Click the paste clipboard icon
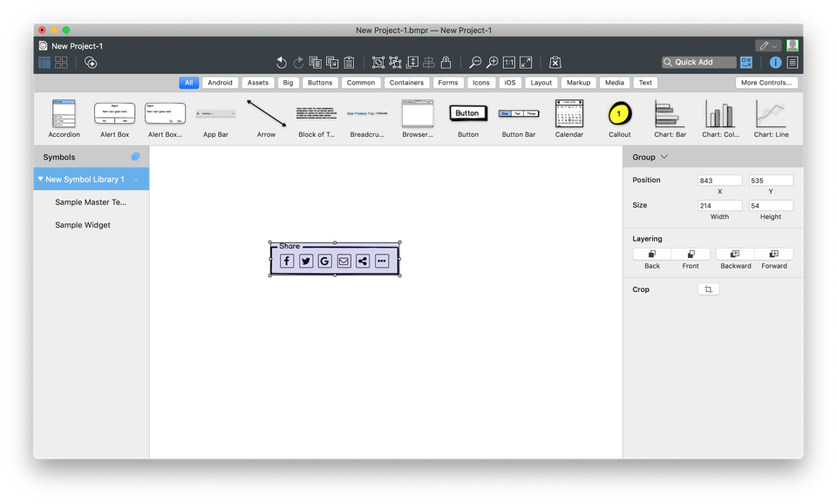 [349, 63]
